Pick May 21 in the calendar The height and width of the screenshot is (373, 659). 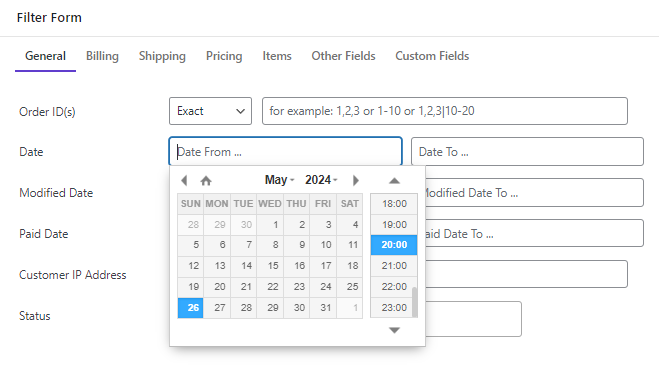pos(243,287)
